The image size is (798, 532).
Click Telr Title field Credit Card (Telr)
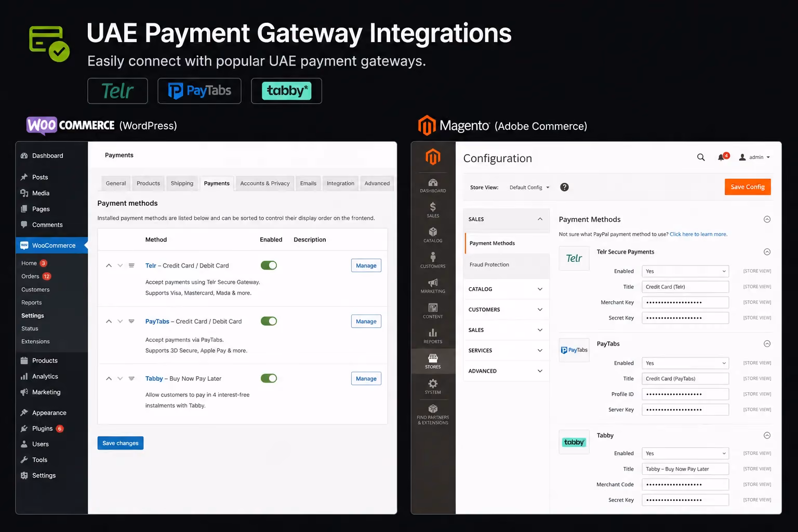tap(685, 287)
